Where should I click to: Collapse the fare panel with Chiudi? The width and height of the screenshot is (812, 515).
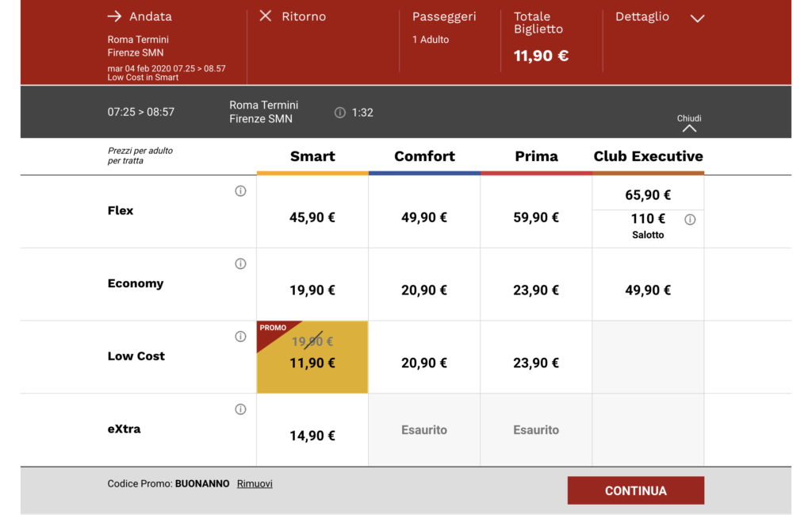point(689,123)
